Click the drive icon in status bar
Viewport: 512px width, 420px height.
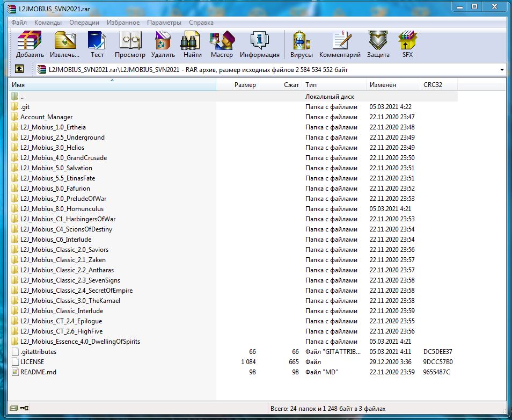[14, 408]
